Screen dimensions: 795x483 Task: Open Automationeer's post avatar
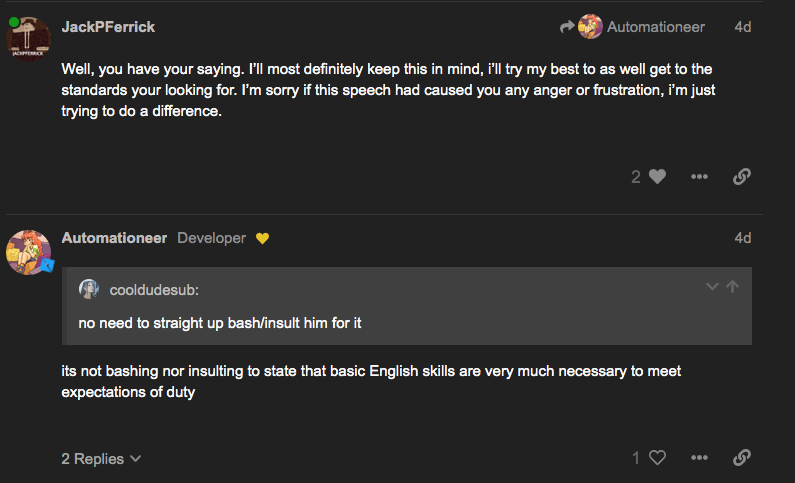[30, 251]
